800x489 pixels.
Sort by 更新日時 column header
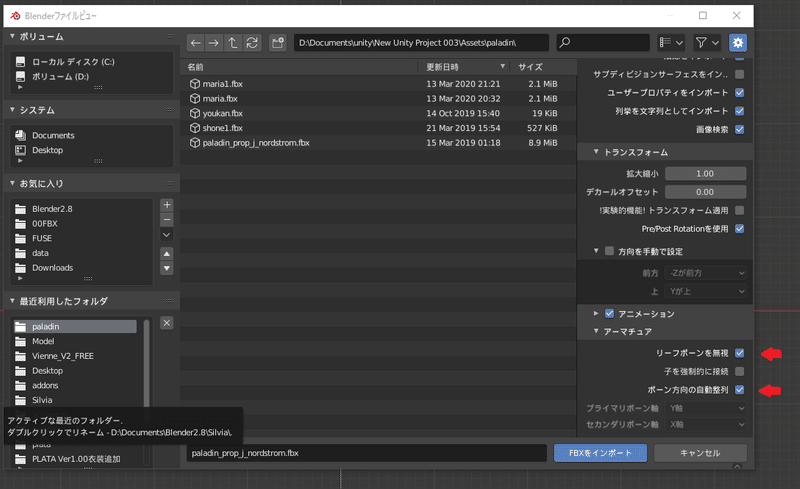point(442,67)
